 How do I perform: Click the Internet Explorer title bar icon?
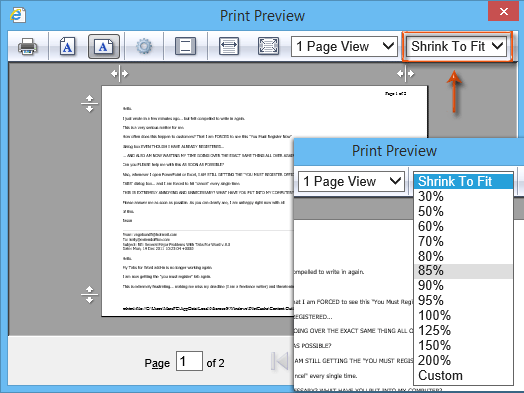18,15
